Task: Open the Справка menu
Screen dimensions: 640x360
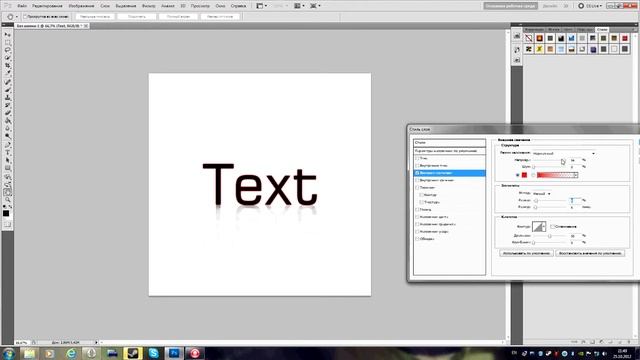Action: click(238, 6)
